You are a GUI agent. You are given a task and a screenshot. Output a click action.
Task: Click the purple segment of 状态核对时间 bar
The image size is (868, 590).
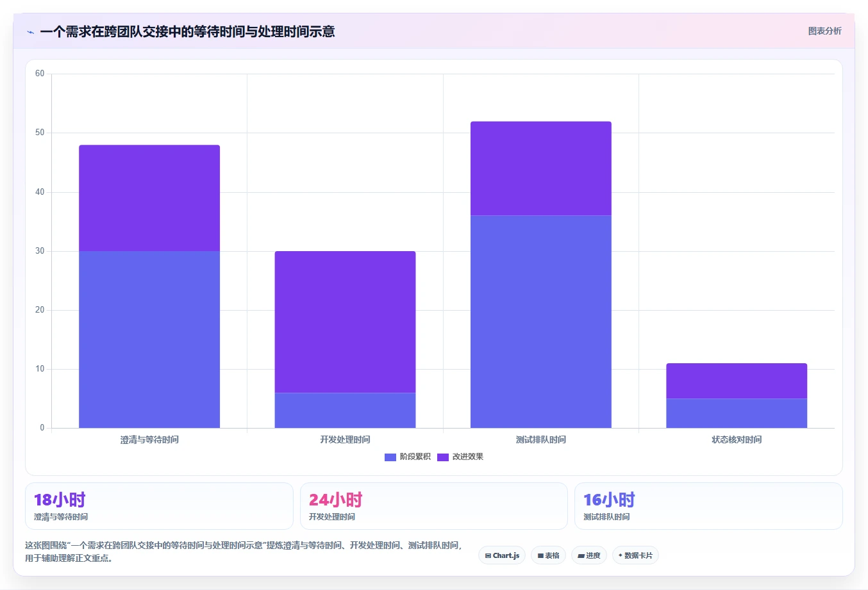[x=737, y=381]
